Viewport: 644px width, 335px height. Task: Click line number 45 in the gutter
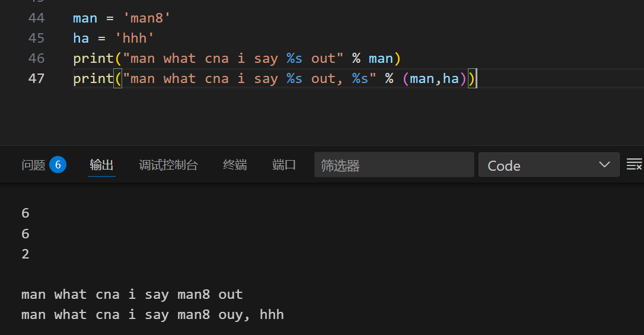[x=36, y=38]
